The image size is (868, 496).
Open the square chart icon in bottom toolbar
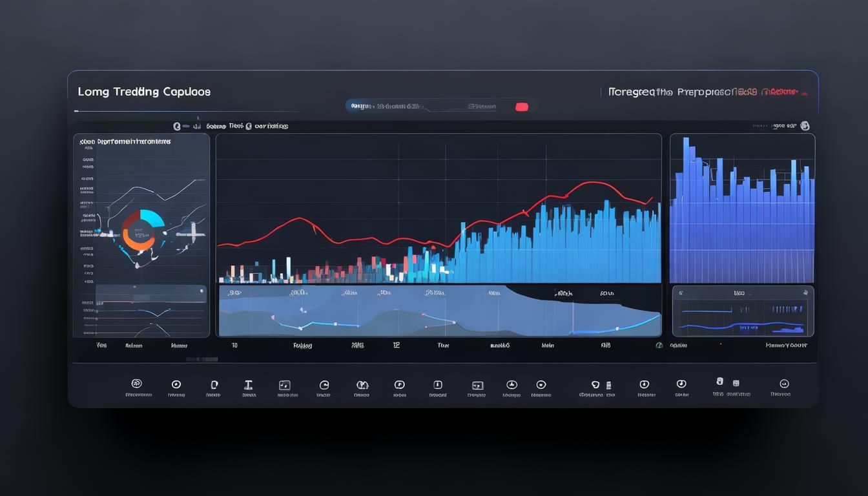pos(284,385)
